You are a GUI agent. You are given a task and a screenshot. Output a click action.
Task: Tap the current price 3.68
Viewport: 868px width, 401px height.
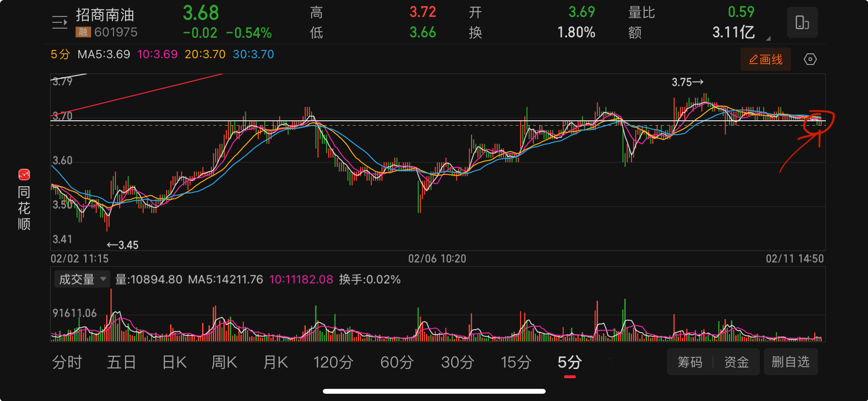click(201, 13)
